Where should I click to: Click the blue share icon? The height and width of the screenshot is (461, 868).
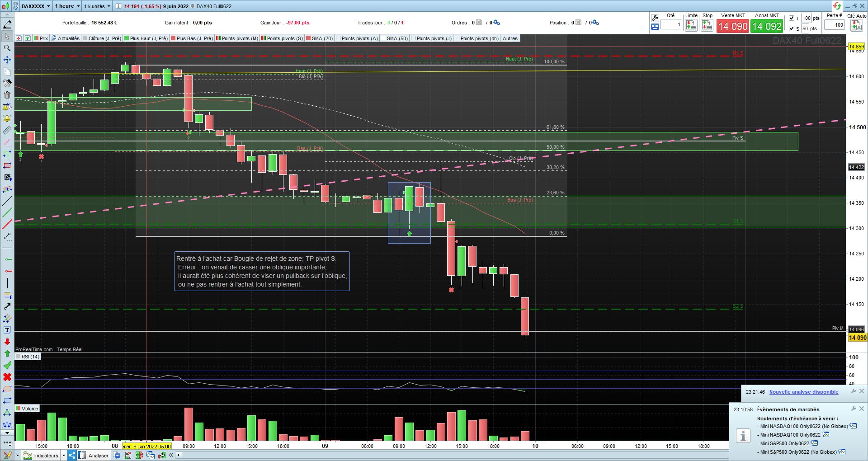(x=72, y=455)
